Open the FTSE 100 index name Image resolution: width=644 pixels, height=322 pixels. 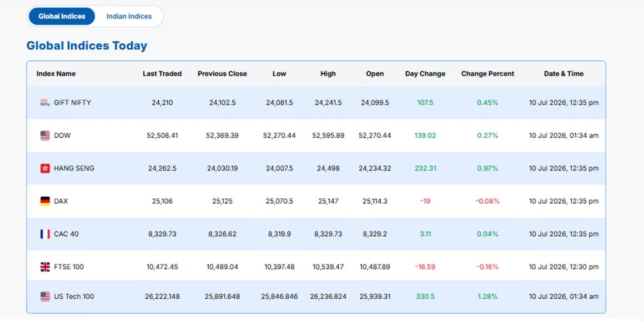(x=69, y=267)
